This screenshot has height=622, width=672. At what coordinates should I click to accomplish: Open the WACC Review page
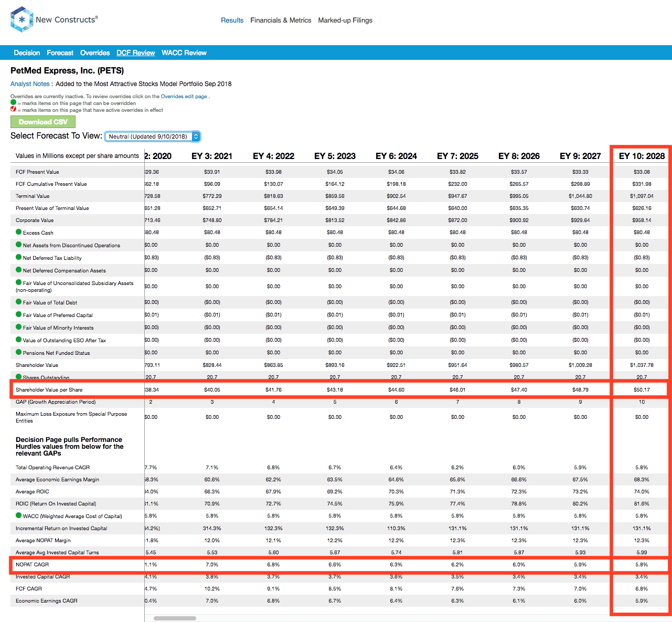(184, 52)
